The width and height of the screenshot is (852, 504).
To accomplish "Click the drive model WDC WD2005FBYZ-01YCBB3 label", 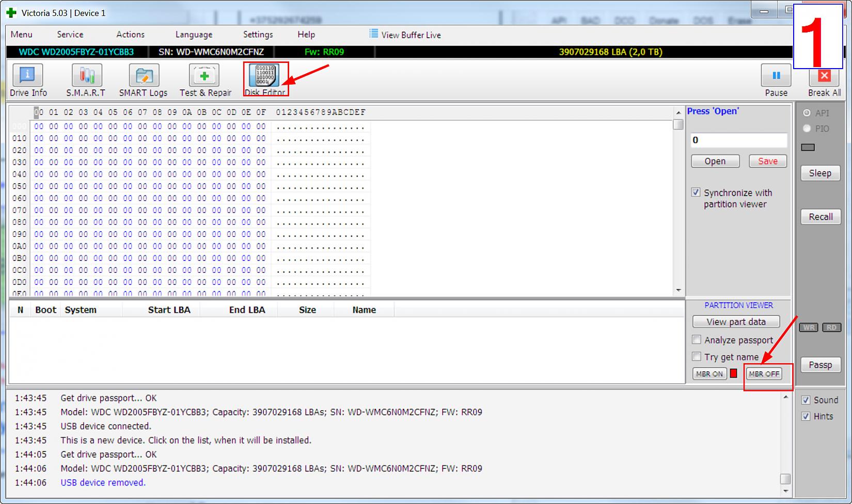I will point(76,52).
